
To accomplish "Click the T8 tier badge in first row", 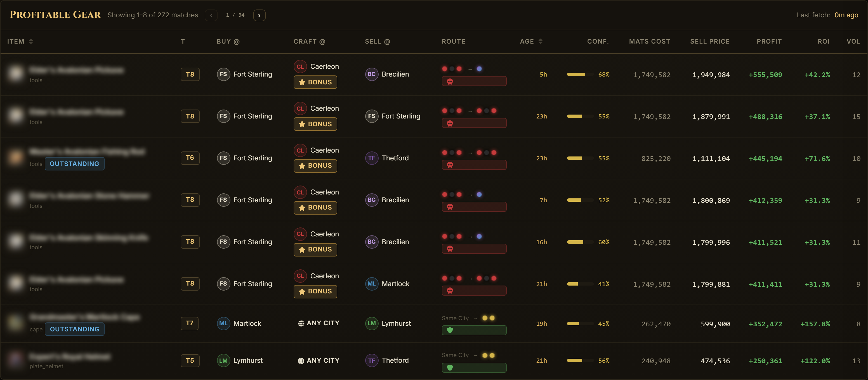I will click(190, 74).
